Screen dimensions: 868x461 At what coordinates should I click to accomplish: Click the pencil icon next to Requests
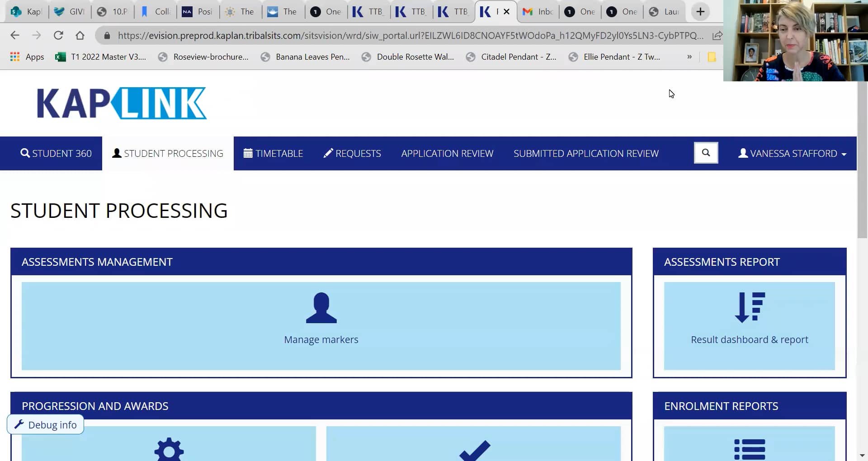[x=328, y=153]
